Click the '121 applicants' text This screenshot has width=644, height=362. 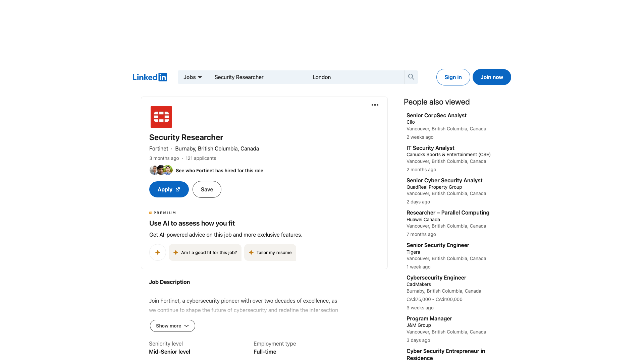[201, 158]
